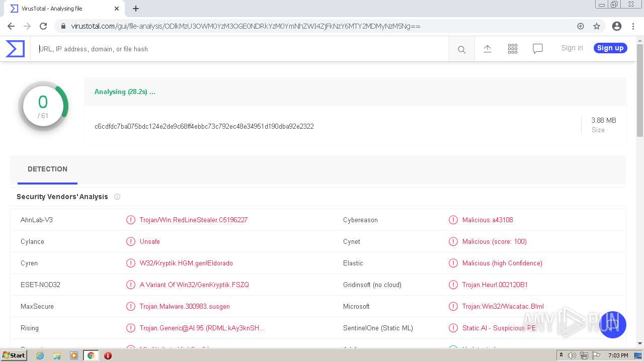Click the SentinelOne (Static ML) vendor name
This screenshot has width=644, height=362.
point(378,328)
